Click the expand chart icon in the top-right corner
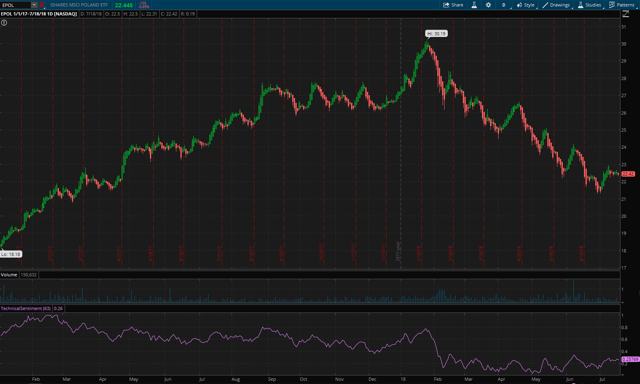 (626, 14)
